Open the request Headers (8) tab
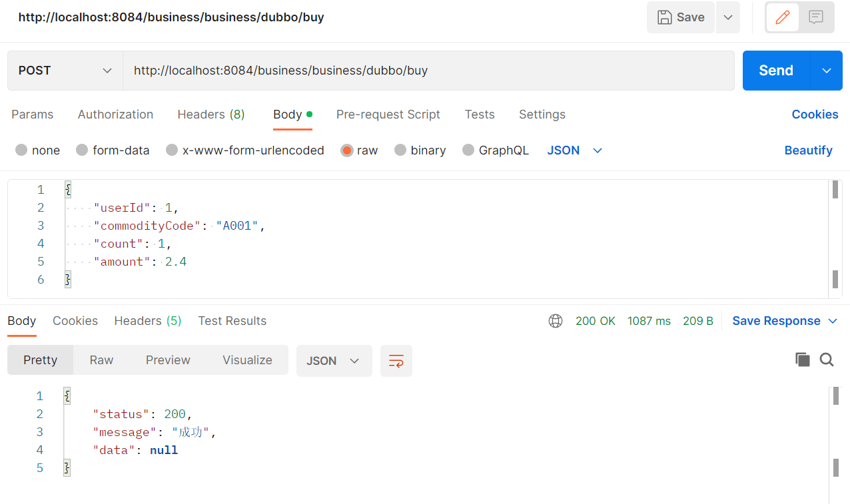This screenshot has width=850, height=504. coord(211,115)
